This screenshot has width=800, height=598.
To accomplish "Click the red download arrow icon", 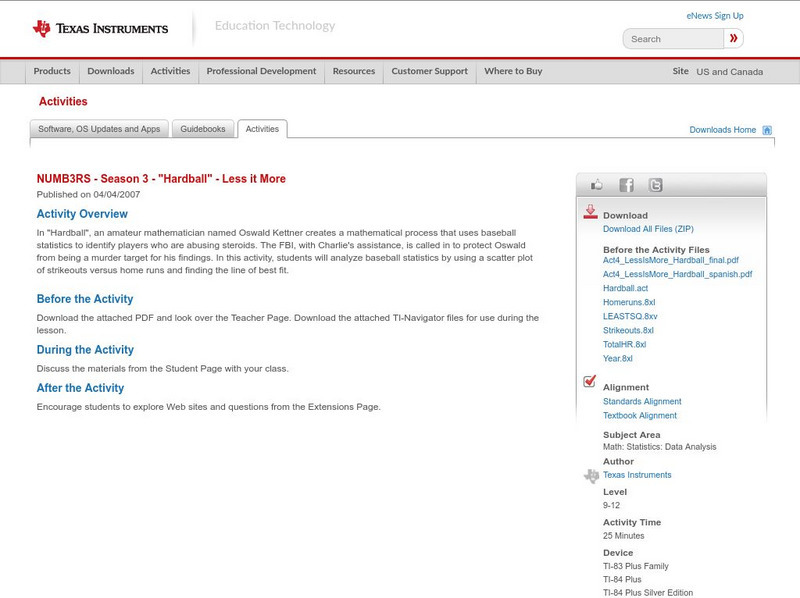I will pyautogui.click(x=590, y=212).
